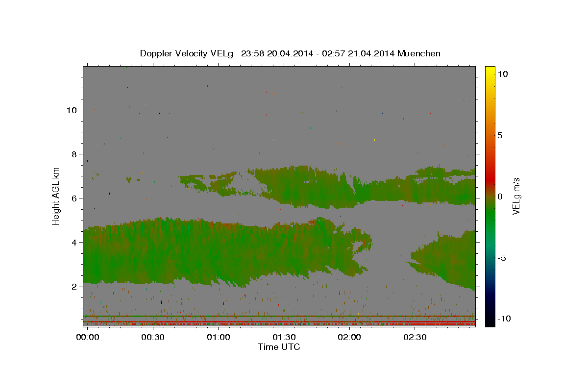
Task: Click the start date '23:58 20.04.2014' in title
Action: click(x=277, y=53)
